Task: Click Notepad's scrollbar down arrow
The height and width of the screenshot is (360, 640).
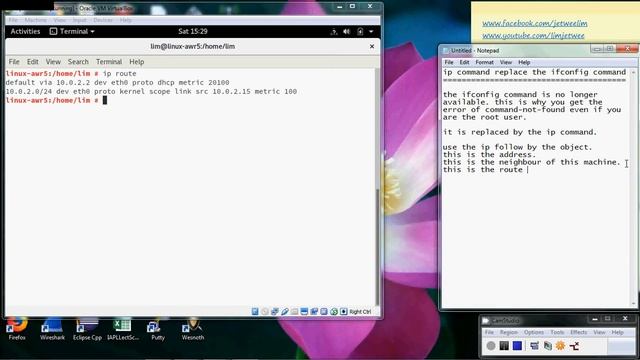Action: pyautogui.click(x=634, y=304)
